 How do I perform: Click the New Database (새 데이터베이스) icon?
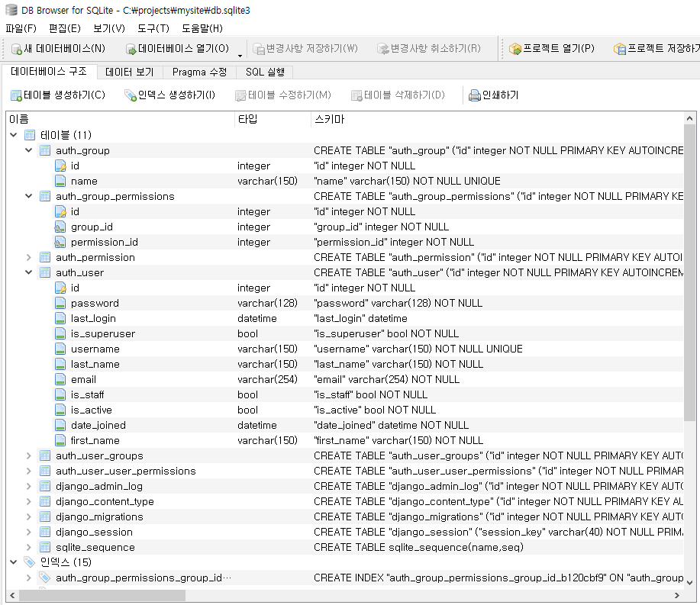pos(17,49)
